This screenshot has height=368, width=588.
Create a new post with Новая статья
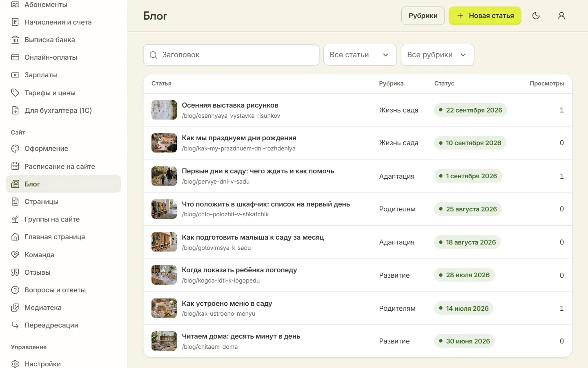click(x=485, y=16)
